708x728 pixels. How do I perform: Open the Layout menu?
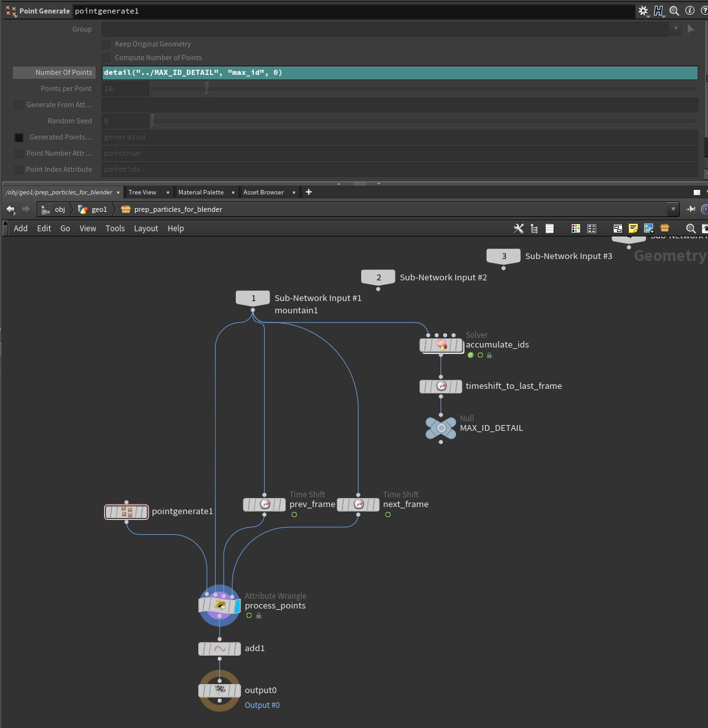146,229
